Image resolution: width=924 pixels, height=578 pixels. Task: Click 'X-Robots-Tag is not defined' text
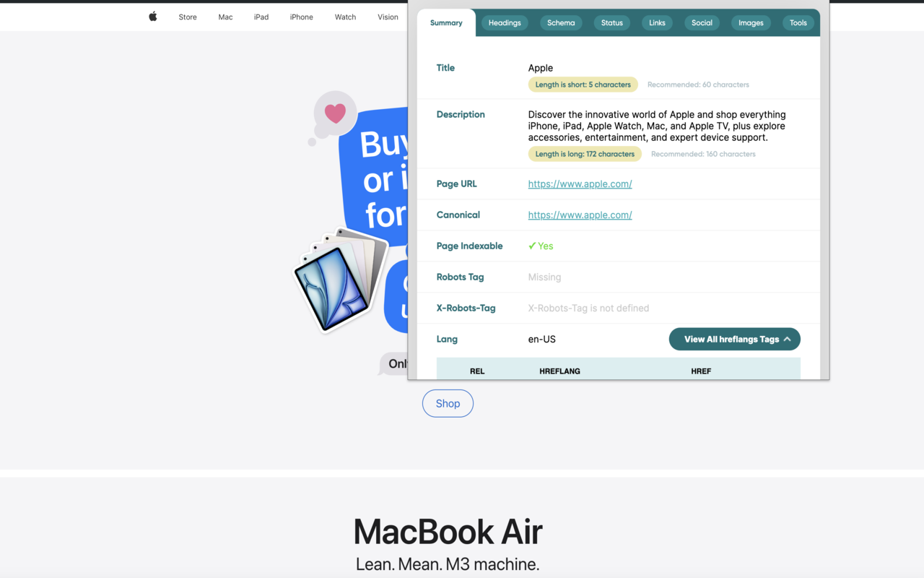coord(588,309)
